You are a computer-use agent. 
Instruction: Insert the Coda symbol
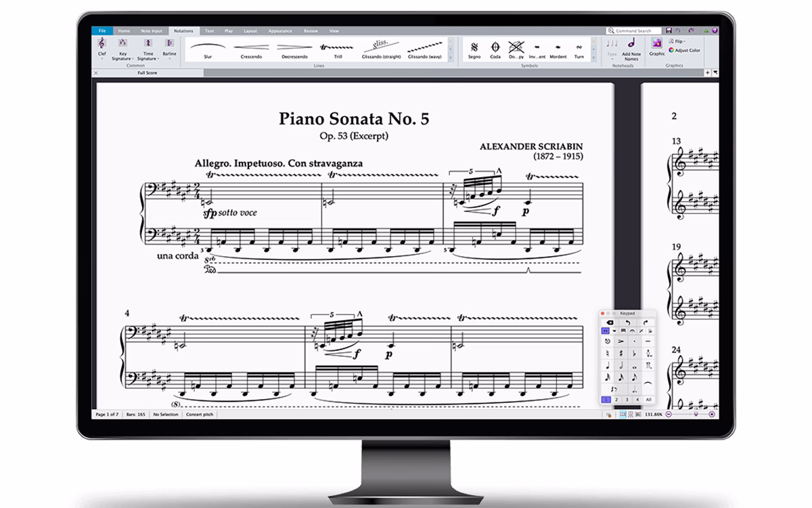point(495,49)
